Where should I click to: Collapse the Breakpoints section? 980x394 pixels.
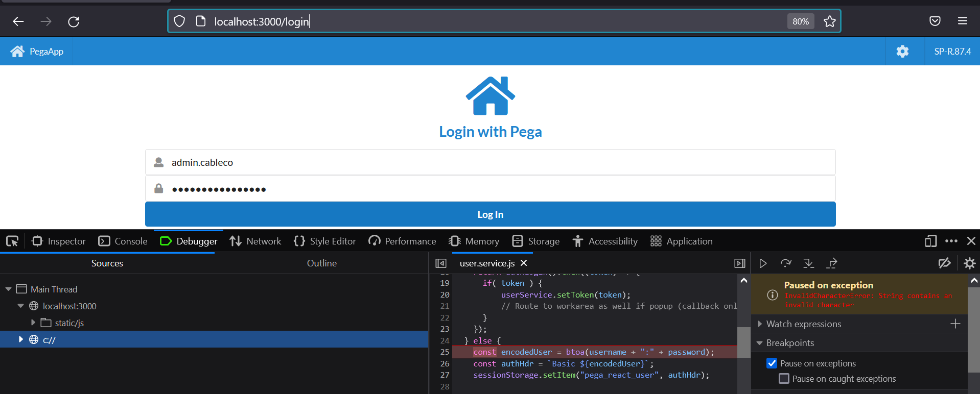[x=760, y=343]
